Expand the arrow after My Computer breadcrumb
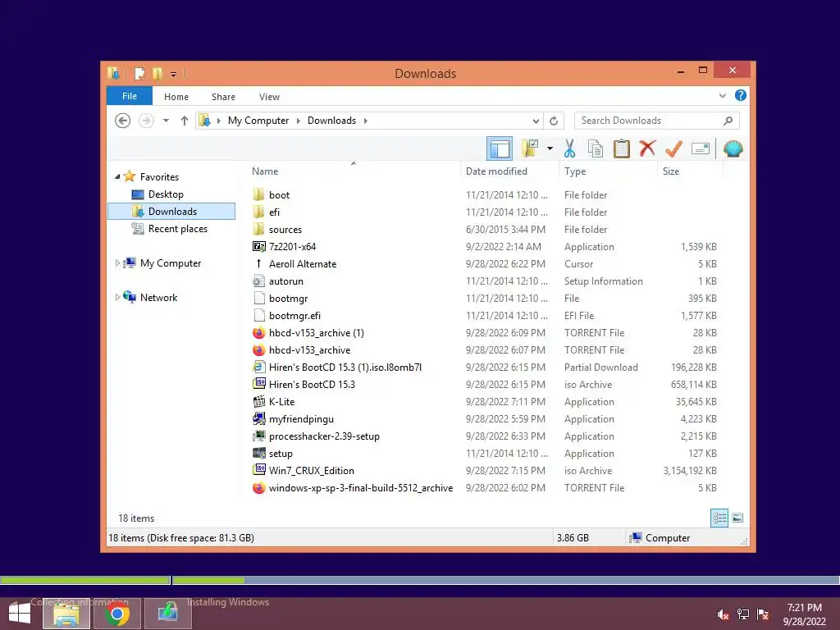The width and height of the screenshot is (840, 630). pos(299,121)
